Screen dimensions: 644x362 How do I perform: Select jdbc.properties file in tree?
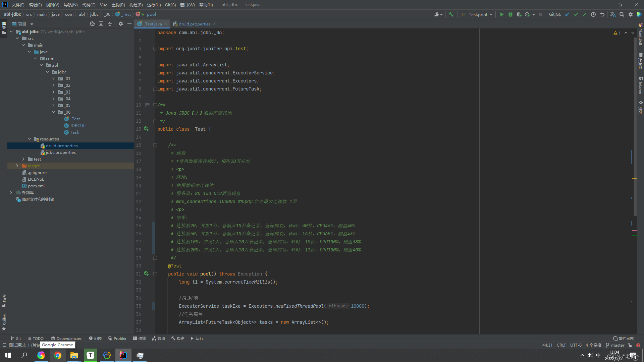tap(61, 152)
